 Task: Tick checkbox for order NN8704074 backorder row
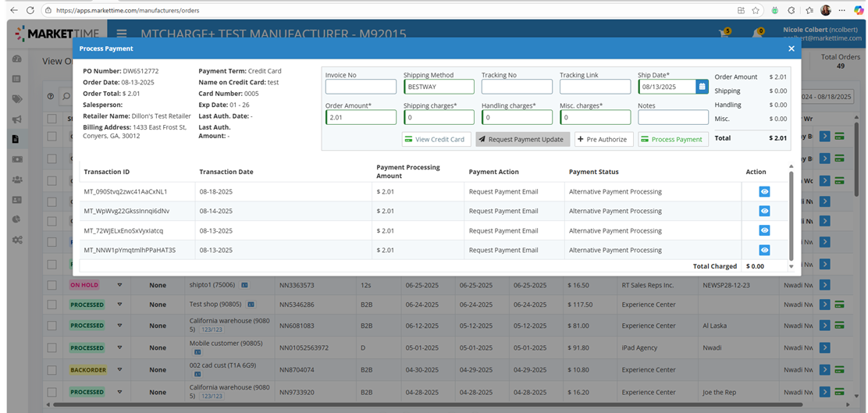tap(52, 370)
